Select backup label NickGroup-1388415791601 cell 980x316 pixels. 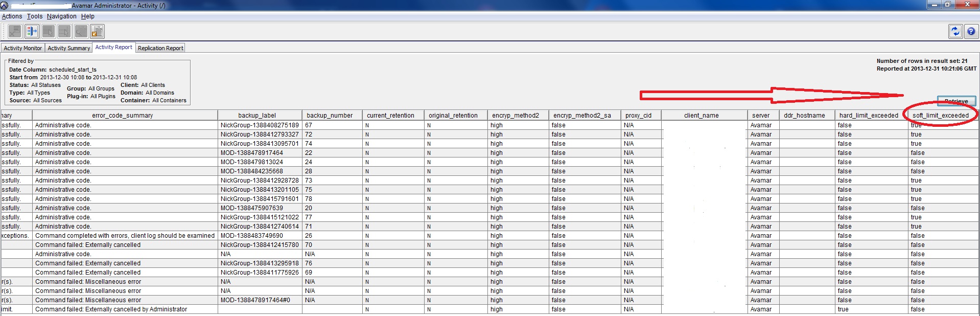point(260,199)
